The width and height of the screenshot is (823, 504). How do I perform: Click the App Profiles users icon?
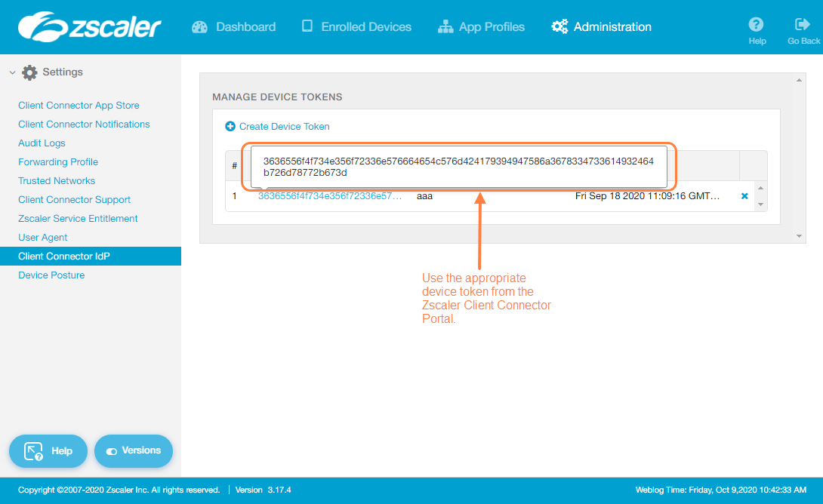tap(444, 26)
